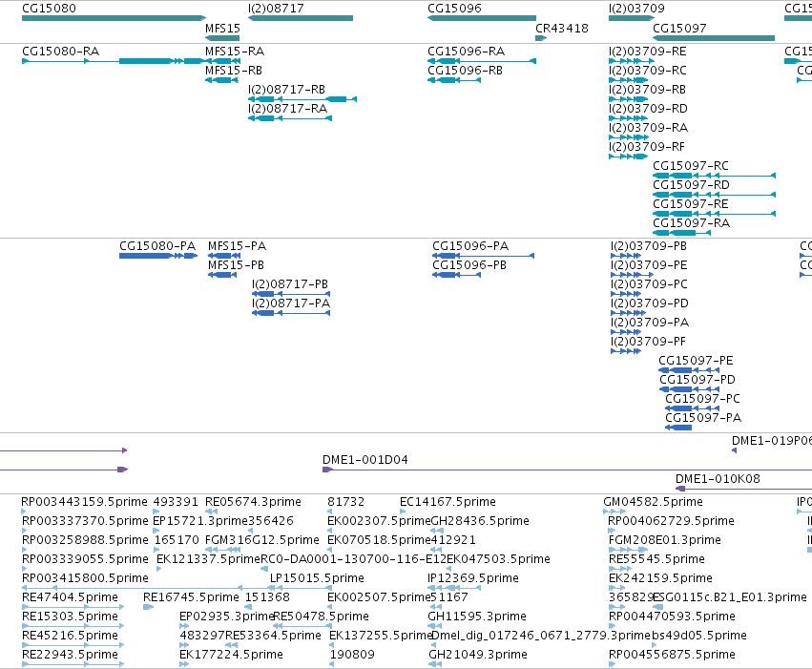Click the GH11595.3prime EST label
Viewport: 812px width, 669px height.
477,617
